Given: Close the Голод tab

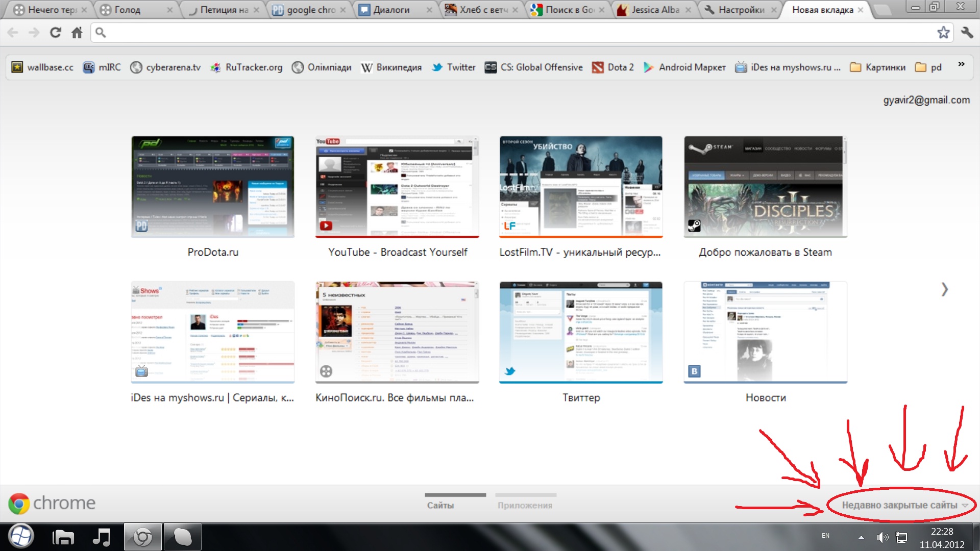Looking at the screenshot, I should tap(170, 10).
